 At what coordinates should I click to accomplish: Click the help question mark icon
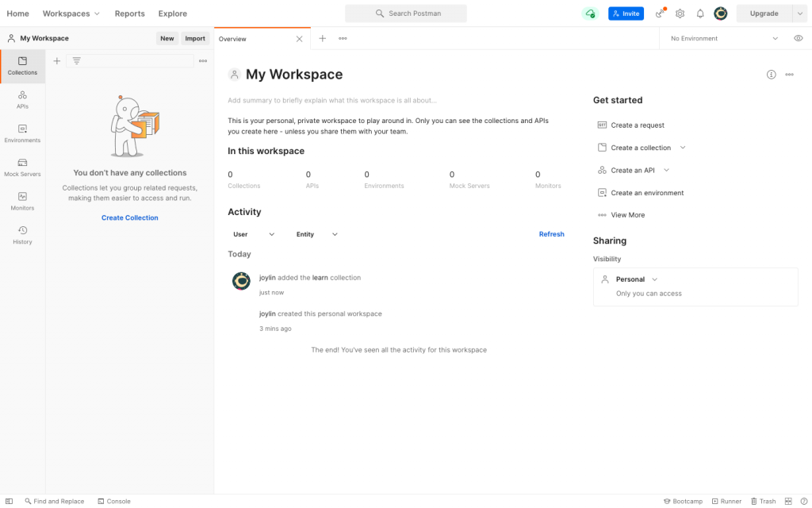pyautogui.click(x=804, y=502)
